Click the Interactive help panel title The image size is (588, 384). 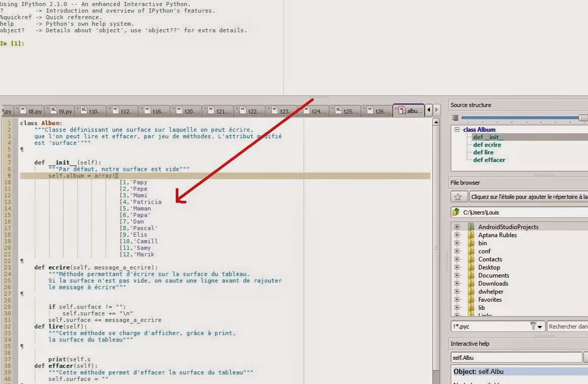(470, 344)
